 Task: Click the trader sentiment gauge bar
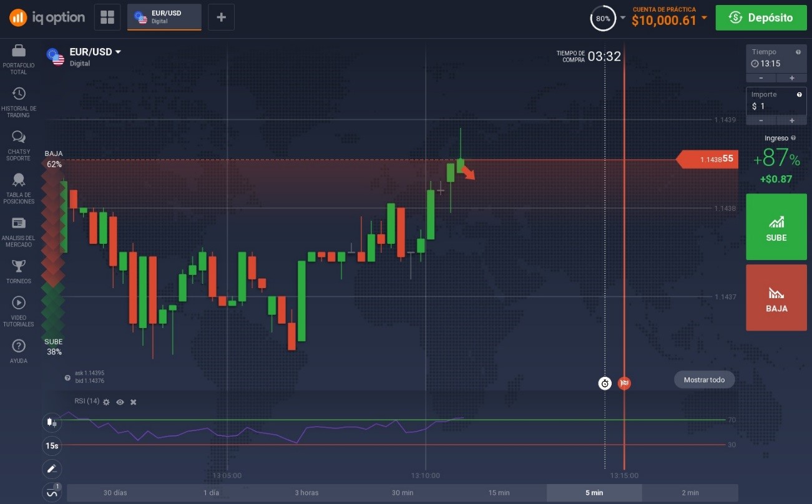point(54,253)
